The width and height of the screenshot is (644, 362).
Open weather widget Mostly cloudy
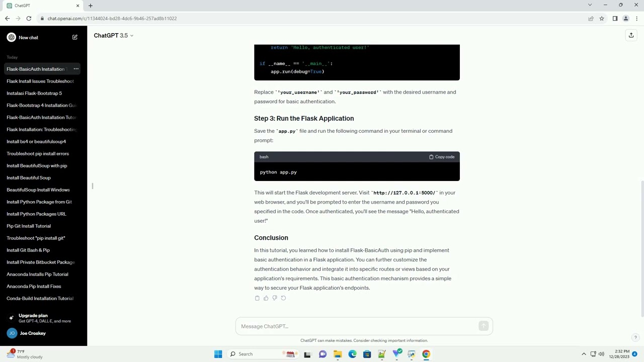click(24, 354)
